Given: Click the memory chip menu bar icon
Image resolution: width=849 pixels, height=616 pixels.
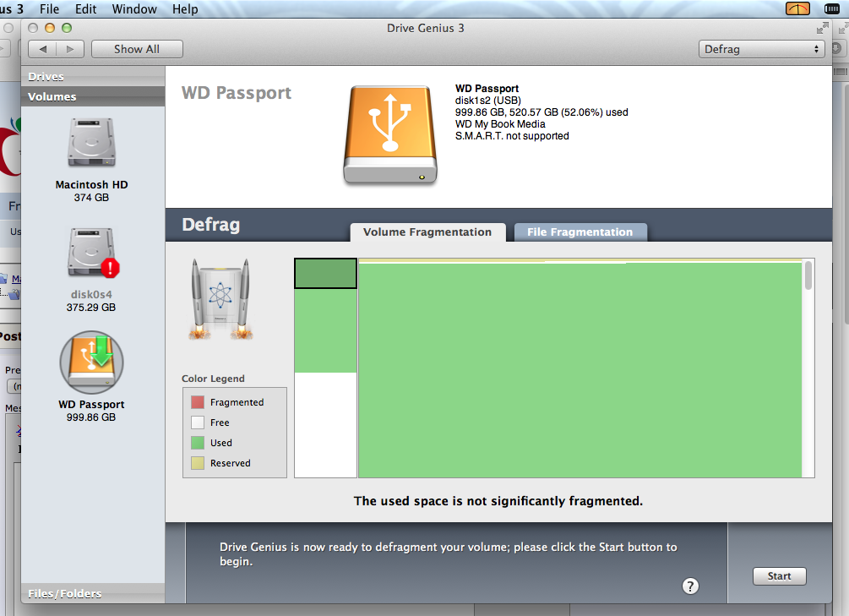Looking at the screenshot, I should [x=831, y=8].
